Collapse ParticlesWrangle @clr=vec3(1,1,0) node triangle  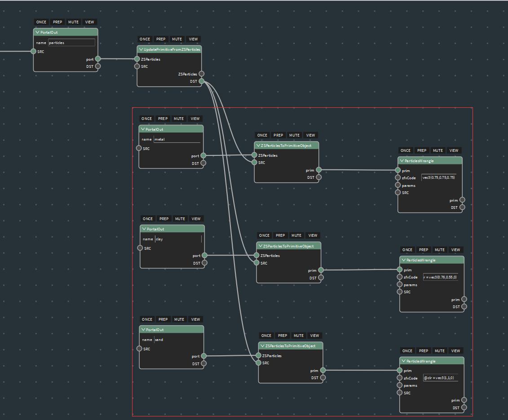coord(404,361)
